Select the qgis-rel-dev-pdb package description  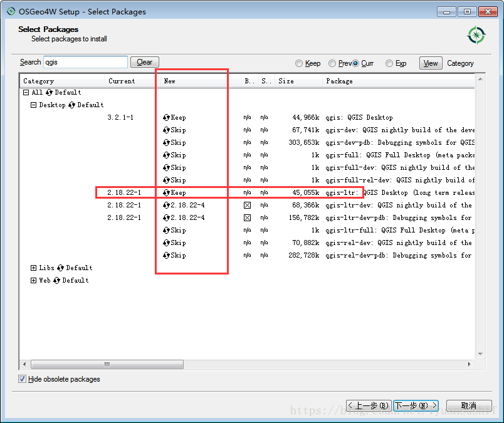click(399, 256)
